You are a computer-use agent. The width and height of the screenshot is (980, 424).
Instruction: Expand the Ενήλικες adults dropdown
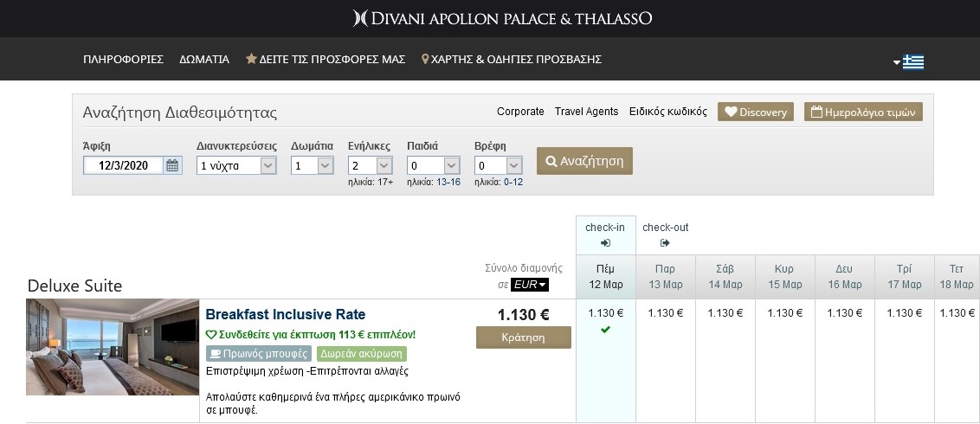click(384, 165)
